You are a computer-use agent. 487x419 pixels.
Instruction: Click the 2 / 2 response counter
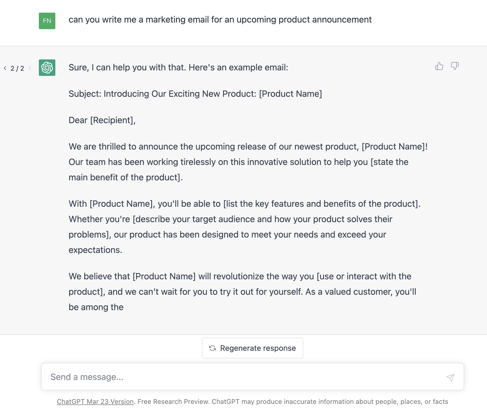click(17, 68)
